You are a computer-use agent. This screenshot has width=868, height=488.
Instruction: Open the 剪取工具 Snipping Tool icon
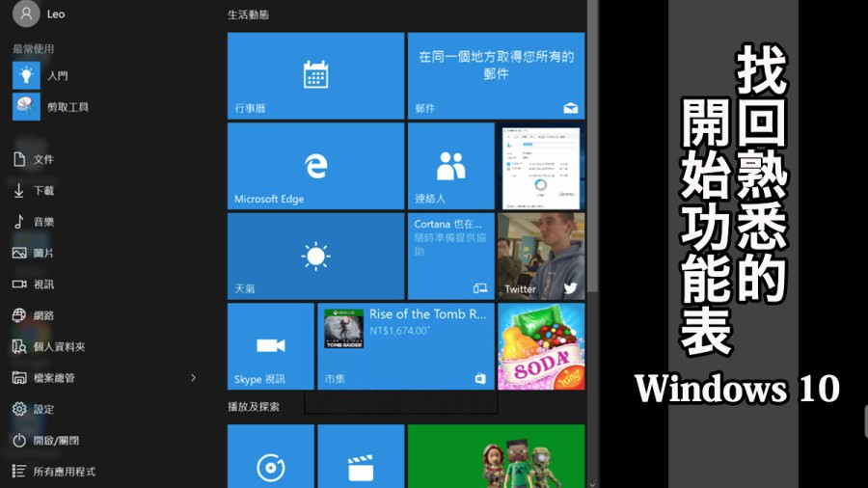(26, 107)
